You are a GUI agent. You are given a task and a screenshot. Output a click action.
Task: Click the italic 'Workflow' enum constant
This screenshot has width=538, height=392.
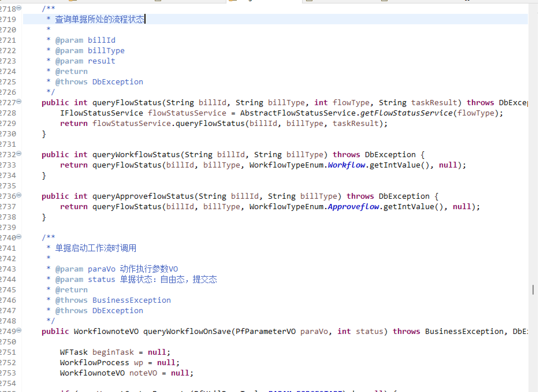point(346,165)
